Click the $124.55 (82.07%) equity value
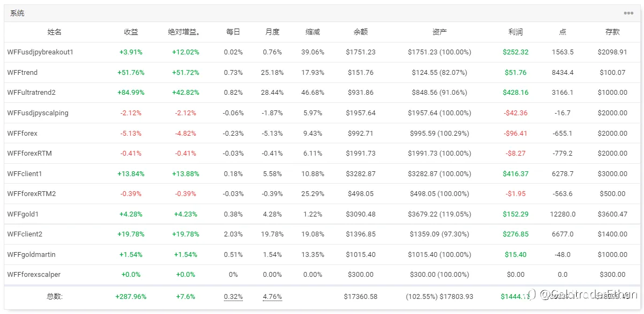The height and width of the screenshot is (314, 644). point(439,72)
